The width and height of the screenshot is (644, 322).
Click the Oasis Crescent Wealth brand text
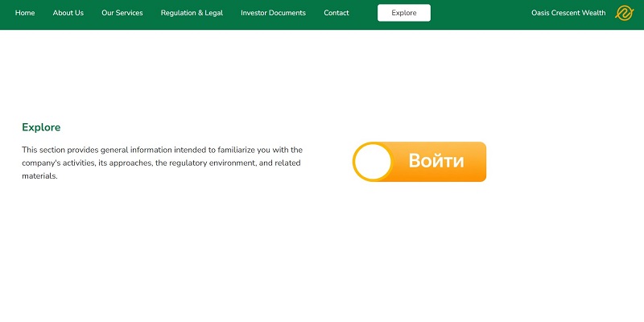[x=568, y=13]
